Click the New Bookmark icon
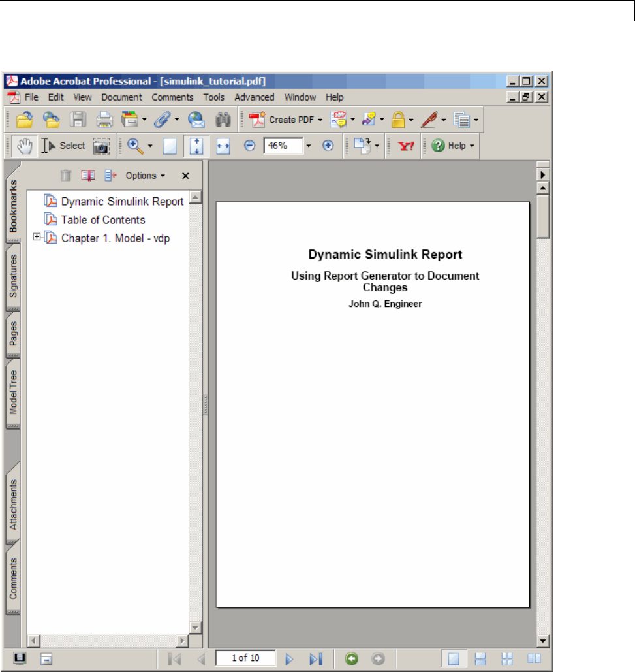The image size is (635, 672). point(88,175)
